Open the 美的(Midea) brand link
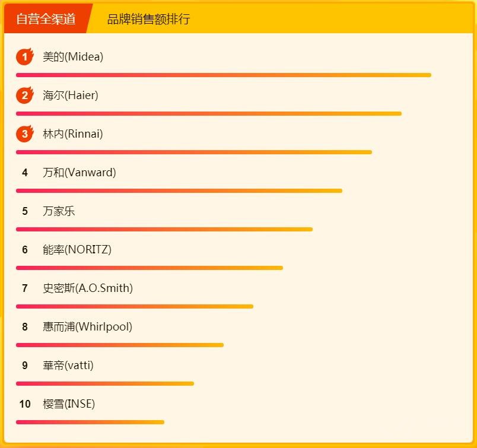This screenshot has width=477, height=448. click(x=73, y=57)
